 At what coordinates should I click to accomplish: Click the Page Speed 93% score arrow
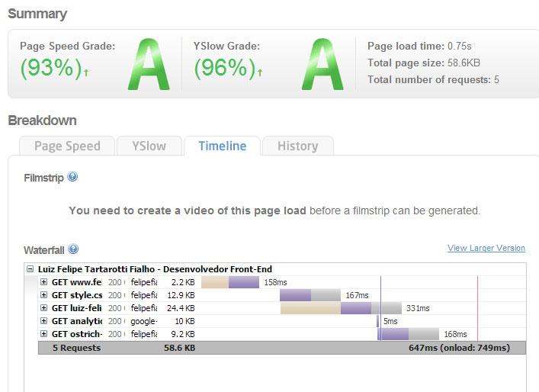click(x=86, y=72)
